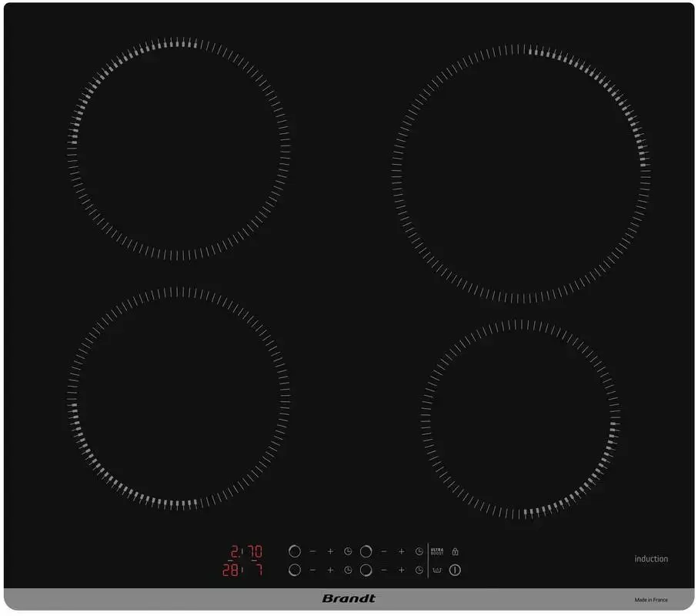Screen dimensions: 698x616
Task: Tap timer clock icon for top-left zone
Action: click(x=348, y=551)
